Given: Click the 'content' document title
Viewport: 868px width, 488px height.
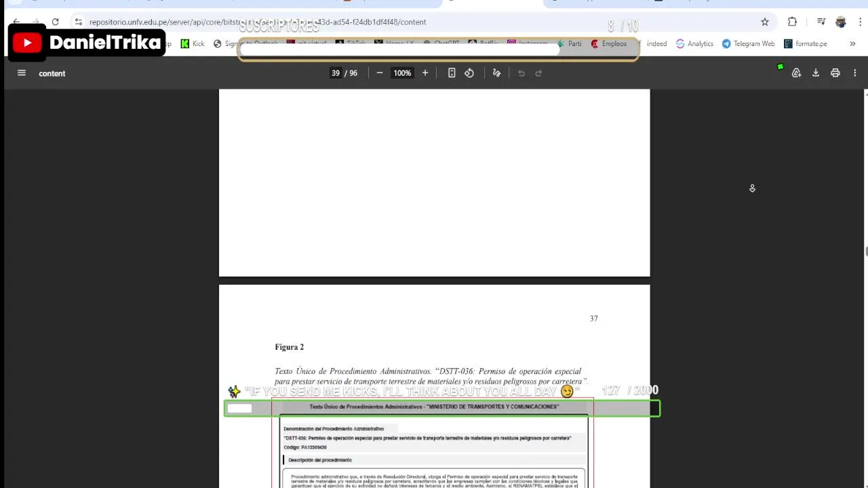Looking at the screenshot, I should coord(52,73).
